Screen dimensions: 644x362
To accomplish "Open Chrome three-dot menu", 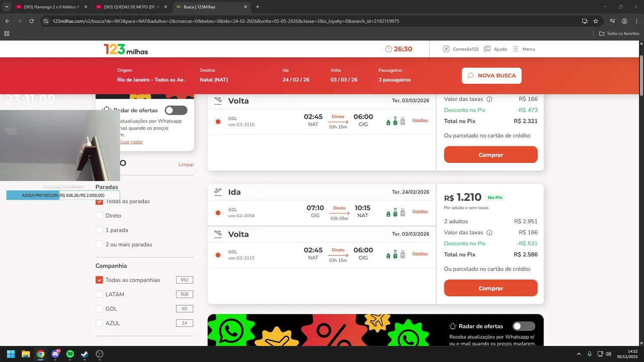I will [636, 21].
